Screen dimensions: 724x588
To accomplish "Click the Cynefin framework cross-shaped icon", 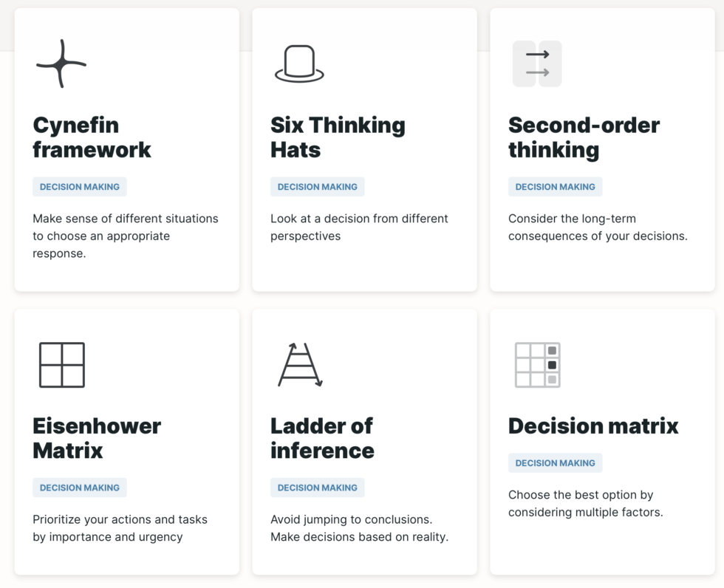I will pos(61,64).
